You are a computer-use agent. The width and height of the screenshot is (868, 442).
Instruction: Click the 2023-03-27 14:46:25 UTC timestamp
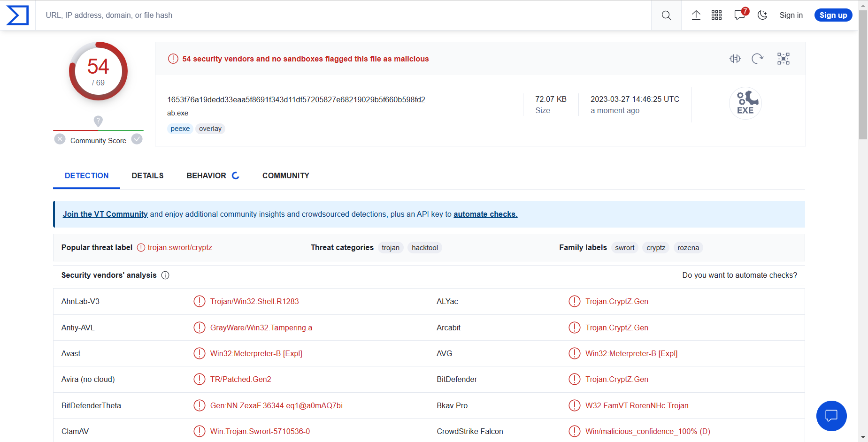pyautogui.click(x=635, y=99)
